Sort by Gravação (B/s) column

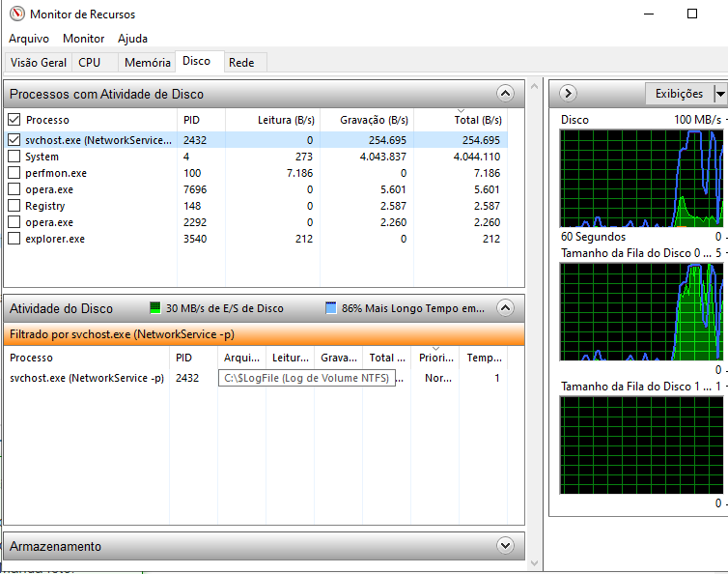coord(367,120)
